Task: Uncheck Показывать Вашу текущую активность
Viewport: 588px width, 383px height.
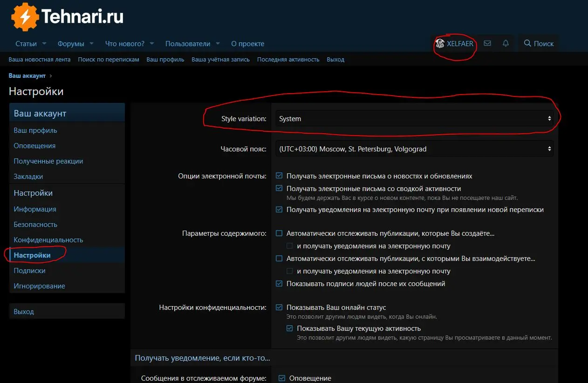Action: (x=289, y=328)
